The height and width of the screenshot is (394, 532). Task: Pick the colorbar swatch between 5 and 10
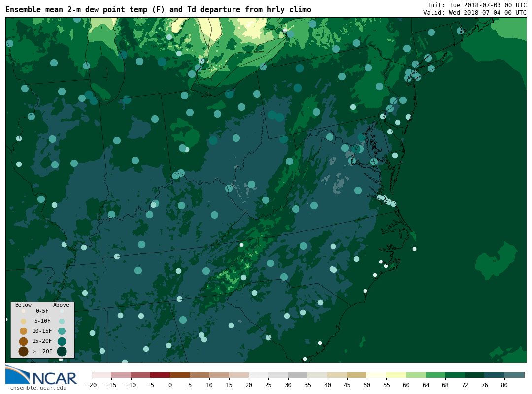pos(199,375)
